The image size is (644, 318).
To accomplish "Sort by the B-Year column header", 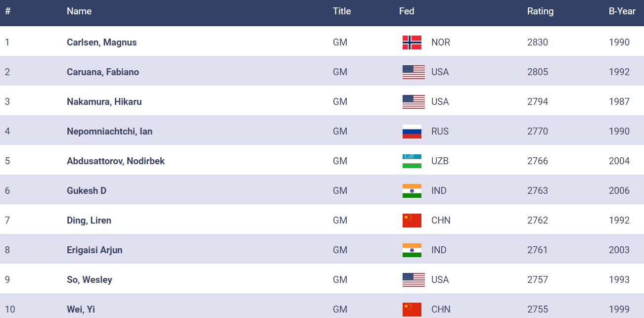I will (622, 11).
